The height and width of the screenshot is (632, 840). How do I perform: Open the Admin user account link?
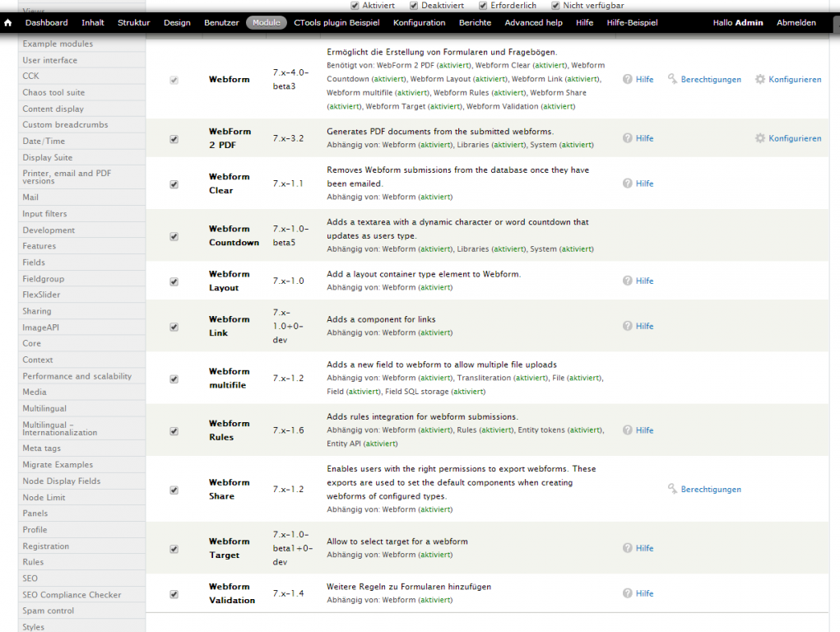click(749, 23)
